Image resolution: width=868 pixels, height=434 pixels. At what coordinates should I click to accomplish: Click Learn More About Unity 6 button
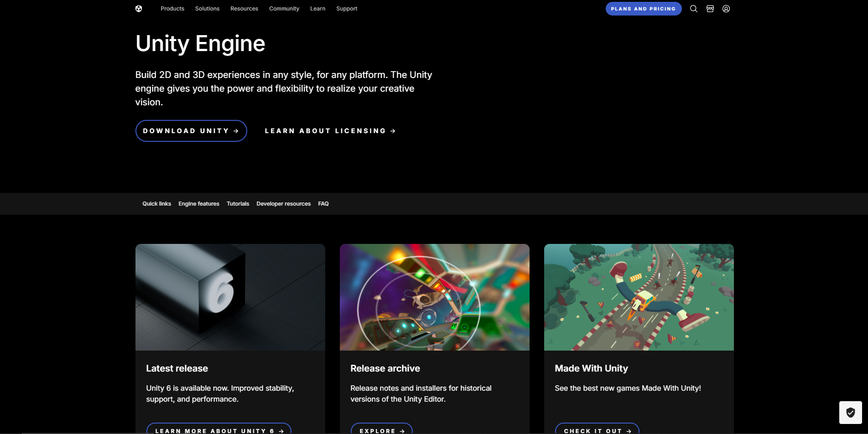pos(219,429)
